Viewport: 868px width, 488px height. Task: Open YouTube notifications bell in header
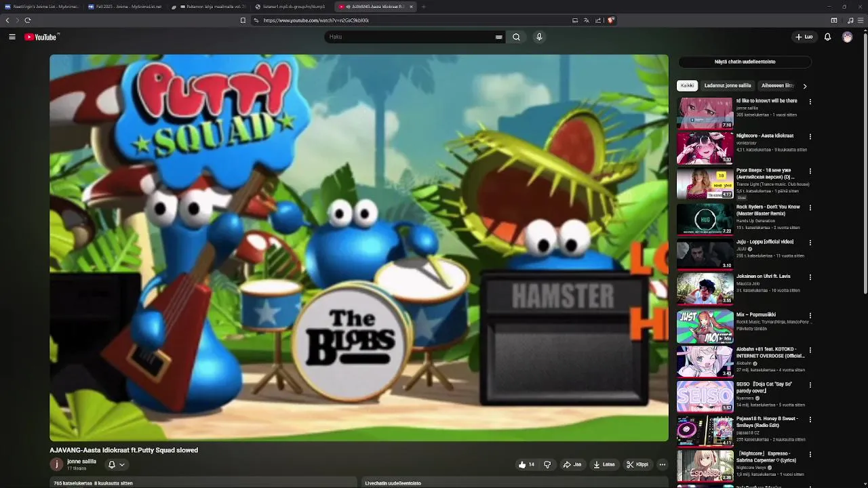coord(827,37)
